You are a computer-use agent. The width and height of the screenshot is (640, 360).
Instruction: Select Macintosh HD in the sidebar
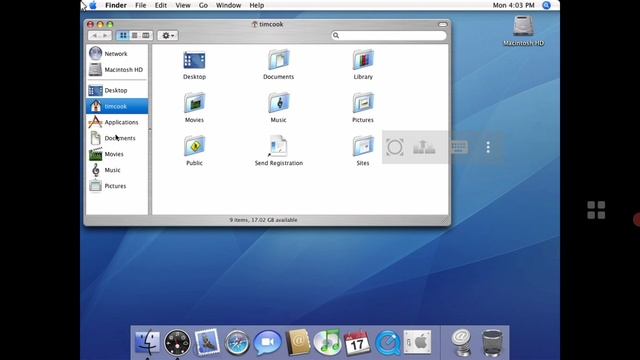click(x=117, y=70)
